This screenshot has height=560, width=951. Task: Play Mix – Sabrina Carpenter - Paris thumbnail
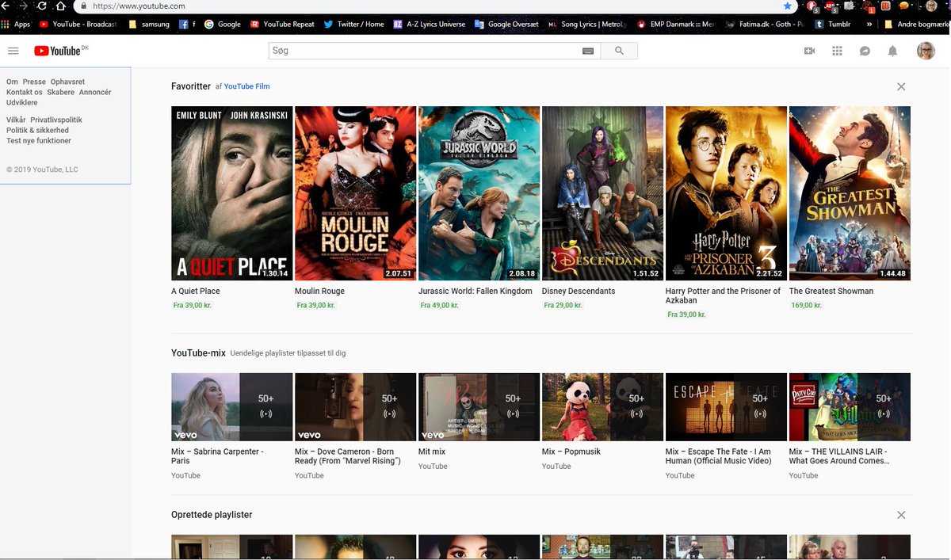tap(231, 407)
